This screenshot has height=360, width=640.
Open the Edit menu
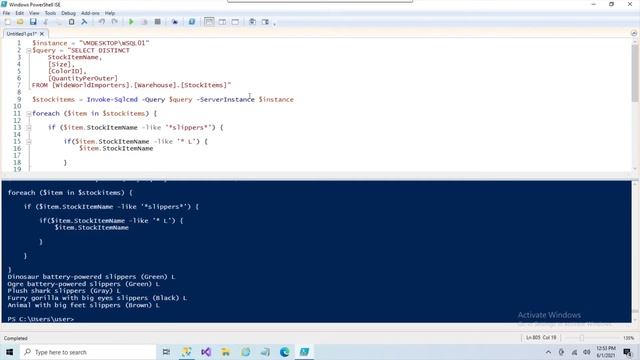tap(19, 13)
